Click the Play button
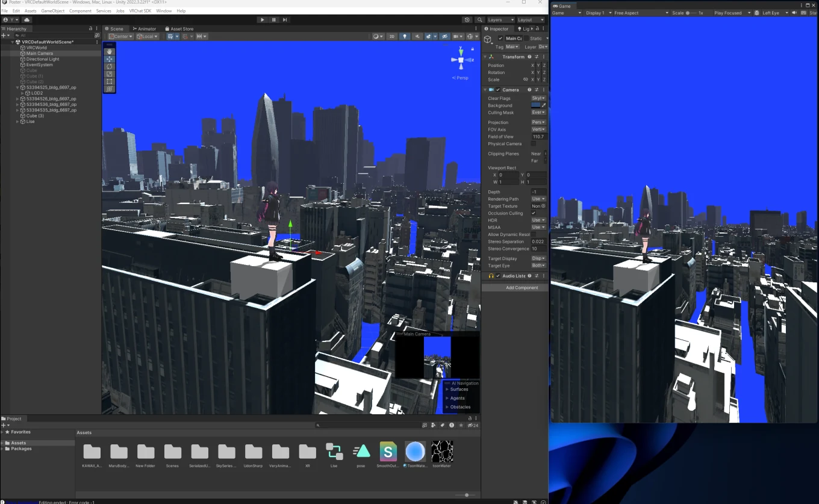This screenshot has height=504, width=819. pyautogui.click(x=262, y=20)
